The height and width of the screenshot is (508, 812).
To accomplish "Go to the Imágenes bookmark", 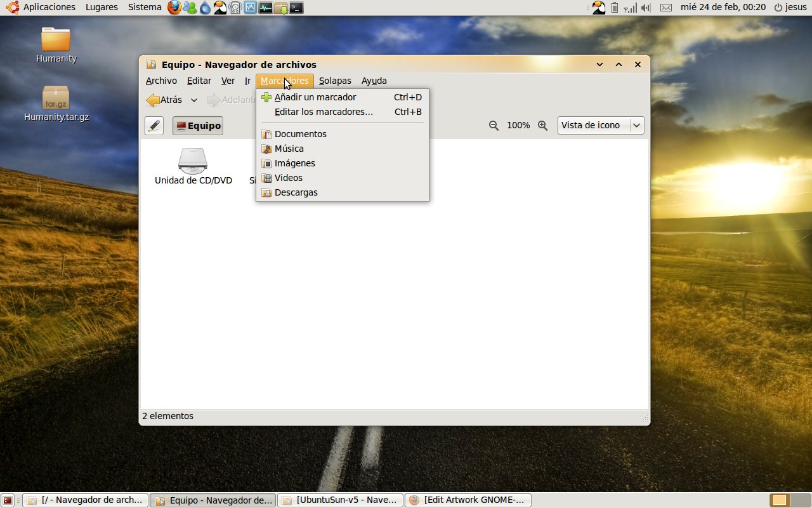I will click(x=343, y=163).
